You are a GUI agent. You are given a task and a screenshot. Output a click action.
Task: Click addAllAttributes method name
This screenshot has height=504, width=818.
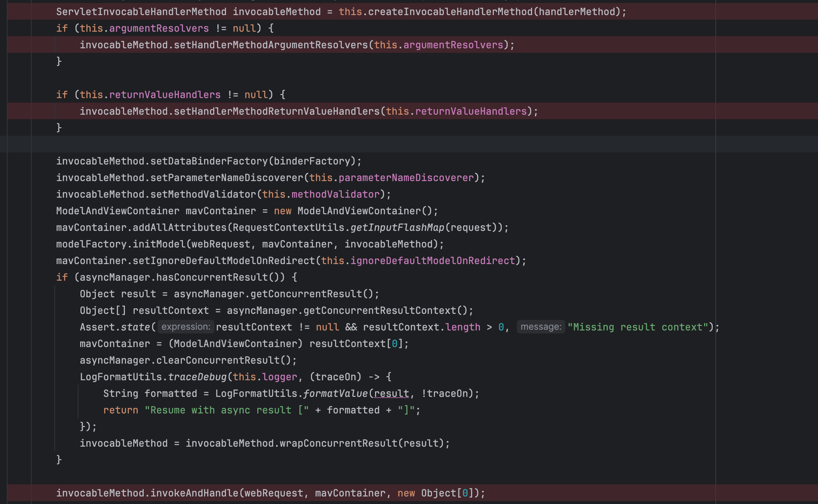click(x=180, y=227)
